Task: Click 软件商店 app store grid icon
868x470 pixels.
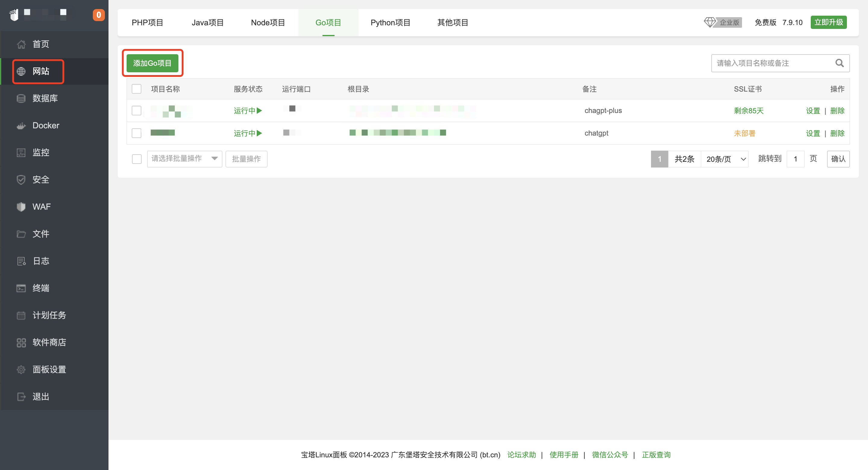Action: [x=21, y=342]
